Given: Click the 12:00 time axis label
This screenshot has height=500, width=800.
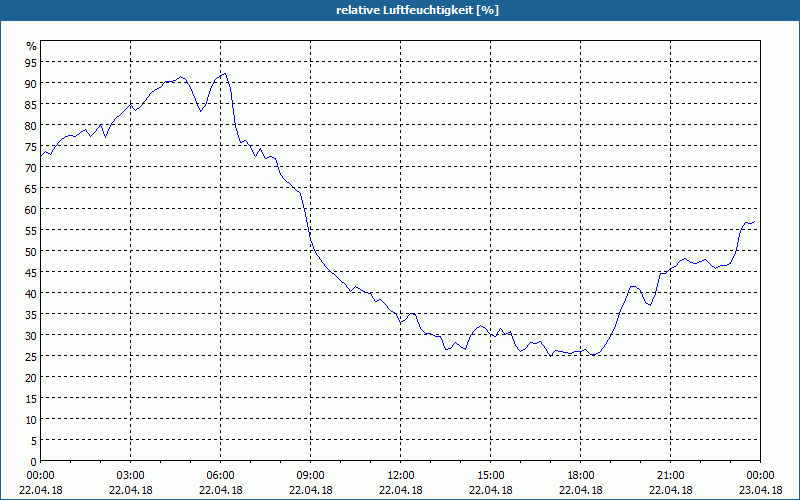Looking at the screenshot, I should click(401, 476).
